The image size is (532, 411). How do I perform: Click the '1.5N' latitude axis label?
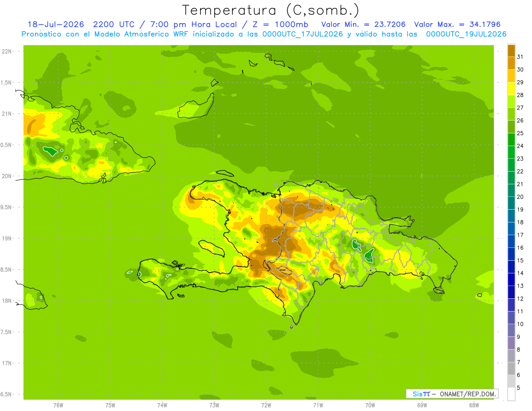pos(7,82)
